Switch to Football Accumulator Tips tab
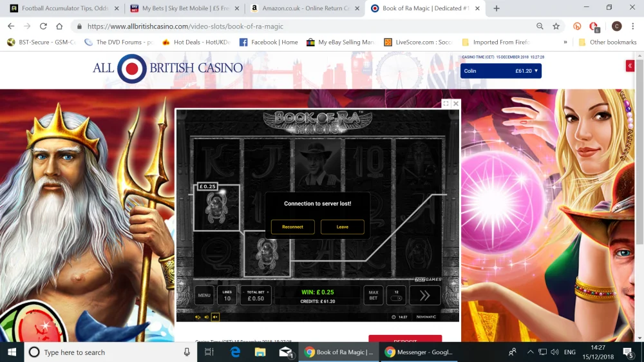 [x=64, y=8]
